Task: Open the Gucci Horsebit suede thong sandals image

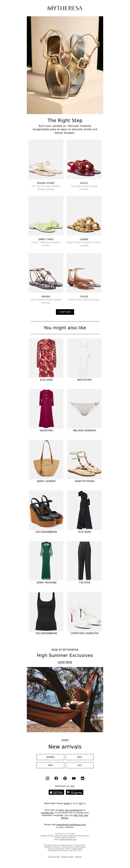Action: point(84,159)
